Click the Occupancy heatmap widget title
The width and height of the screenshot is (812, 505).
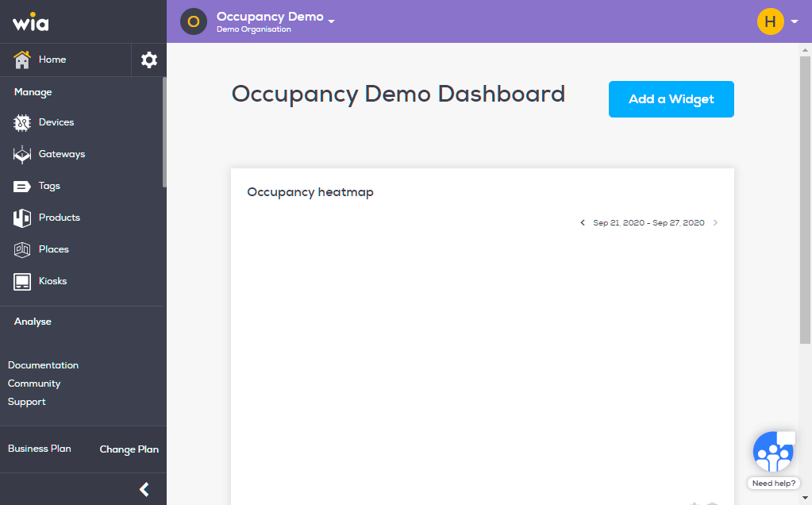(310, 192)
